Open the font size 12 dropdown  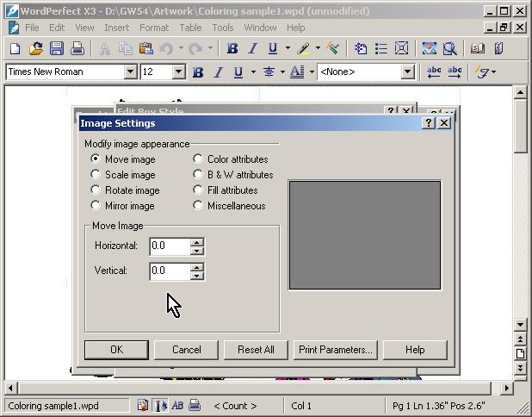point(178,72)
